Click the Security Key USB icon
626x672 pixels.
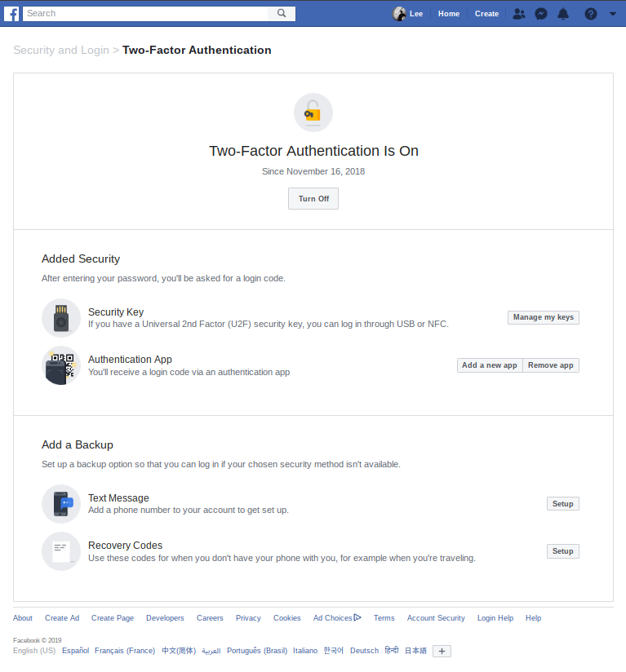61,318
